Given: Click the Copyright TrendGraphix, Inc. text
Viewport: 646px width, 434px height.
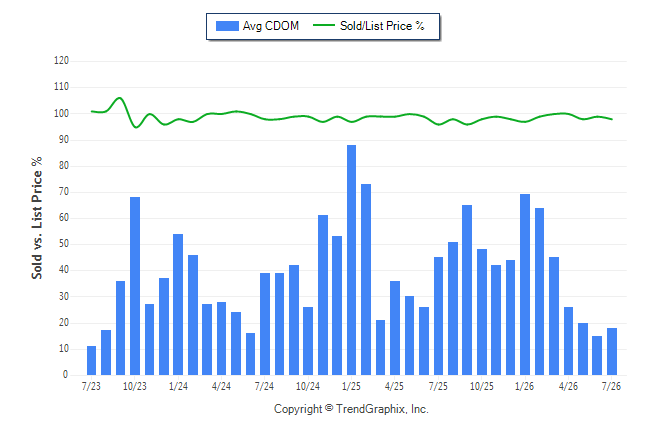Looking at the screenshot, I should pyautogui.click(x=351, y=409).
